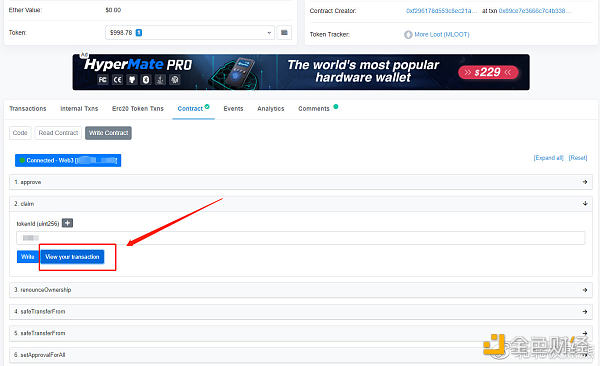Open the Events tab

(x=233, y=109)
